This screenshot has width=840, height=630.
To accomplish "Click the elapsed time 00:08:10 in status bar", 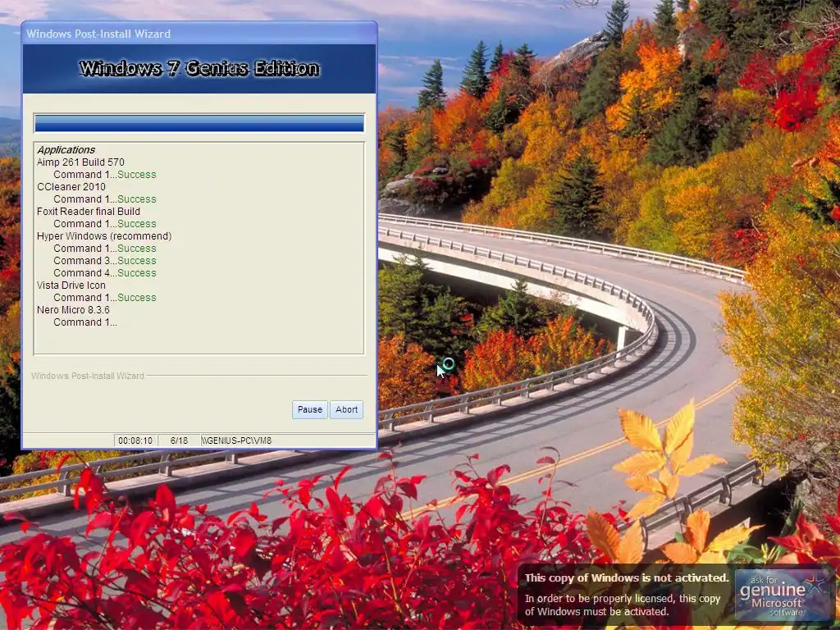I will pyautogui.click(x=135, y=441).
